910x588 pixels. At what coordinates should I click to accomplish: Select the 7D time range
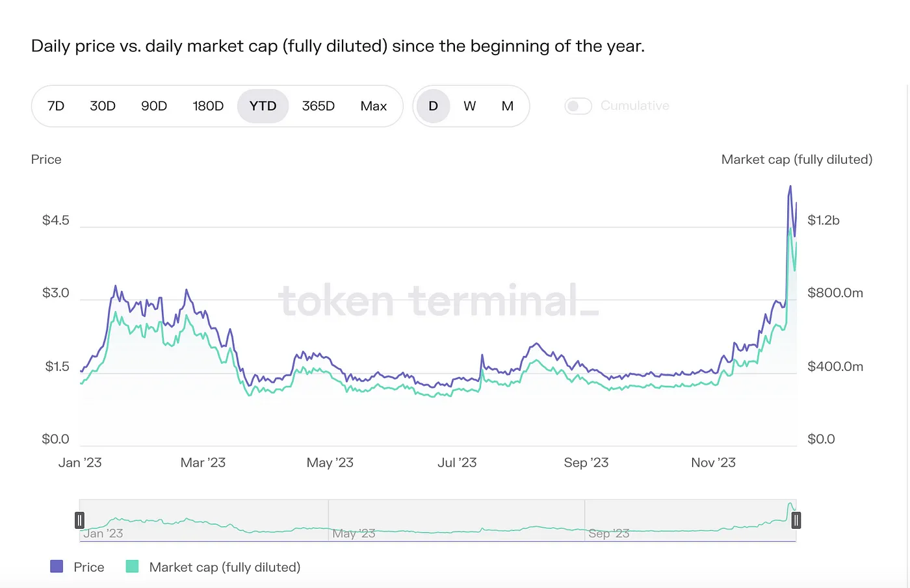[56, 106]
